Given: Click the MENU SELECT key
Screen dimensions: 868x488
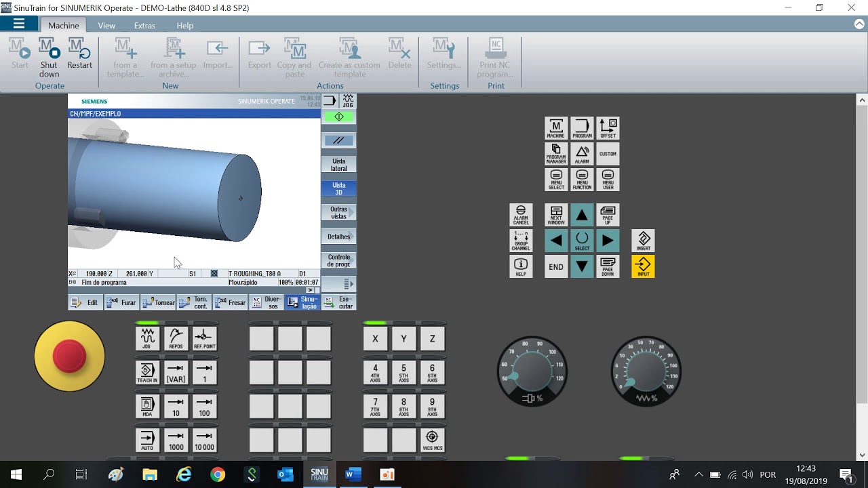Looking at the screenshot, I should coord(556,180).
